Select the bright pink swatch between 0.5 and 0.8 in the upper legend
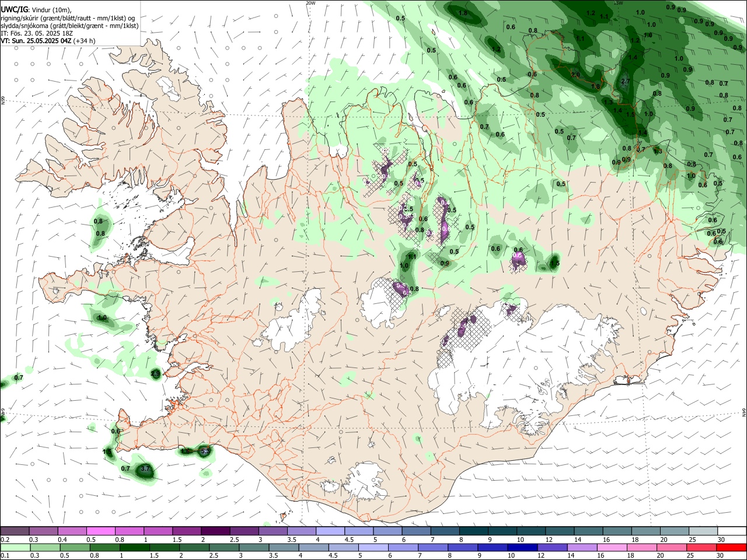This screenshot has width=747, height=560. point(100,531)
